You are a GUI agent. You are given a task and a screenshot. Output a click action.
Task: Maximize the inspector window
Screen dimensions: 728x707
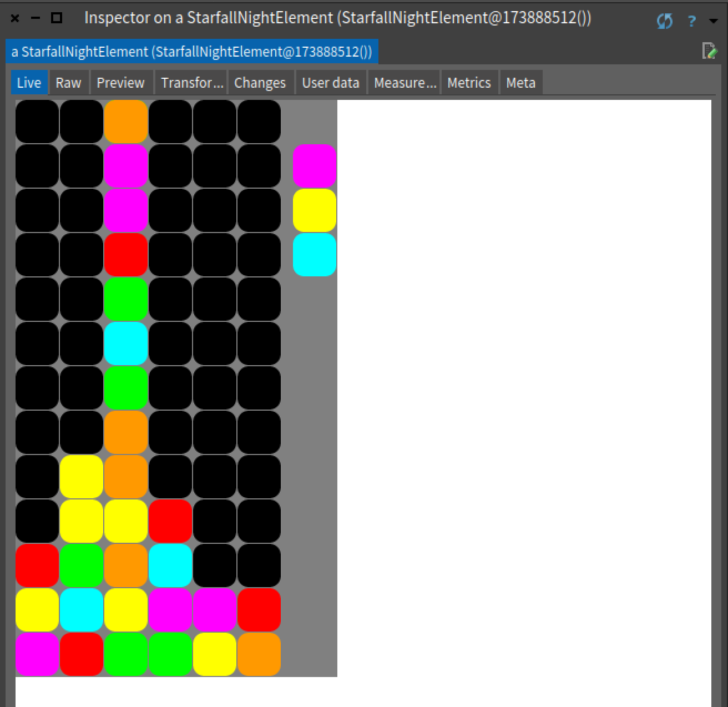(x=56, y=18)
